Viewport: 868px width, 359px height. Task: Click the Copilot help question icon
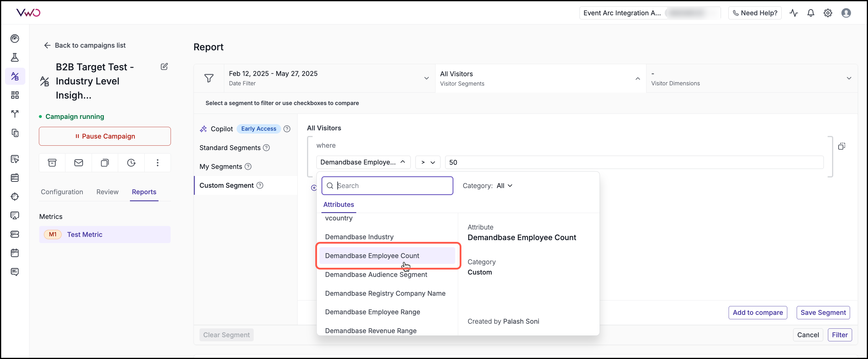click(x=287, y=129)
